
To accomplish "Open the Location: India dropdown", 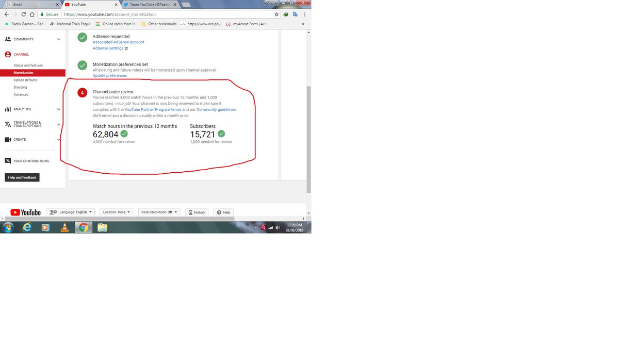I will [x=116, y=212].
